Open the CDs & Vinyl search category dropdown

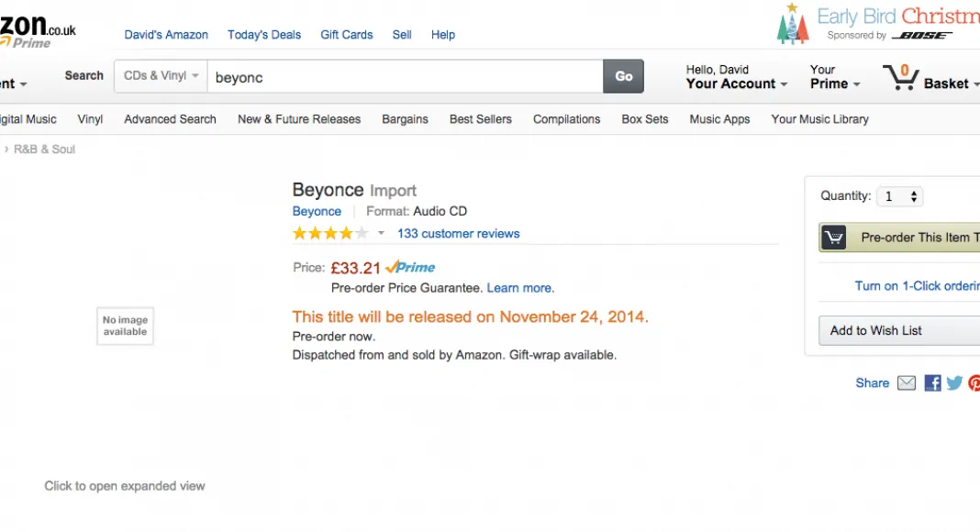click(x=161, y=76)
